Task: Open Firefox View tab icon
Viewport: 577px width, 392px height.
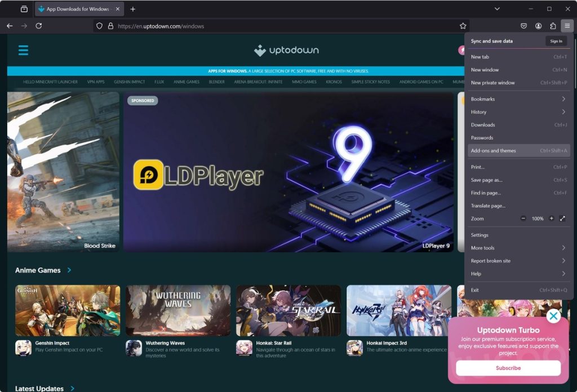Action: tap(24, 9)
